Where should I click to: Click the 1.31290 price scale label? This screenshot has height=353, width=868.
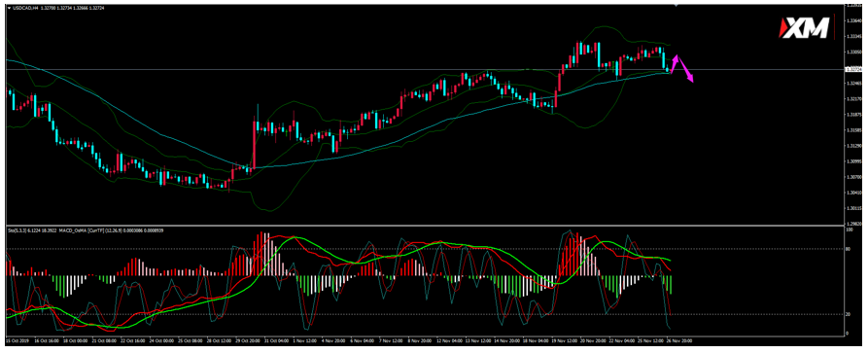[x=853, y=147]
